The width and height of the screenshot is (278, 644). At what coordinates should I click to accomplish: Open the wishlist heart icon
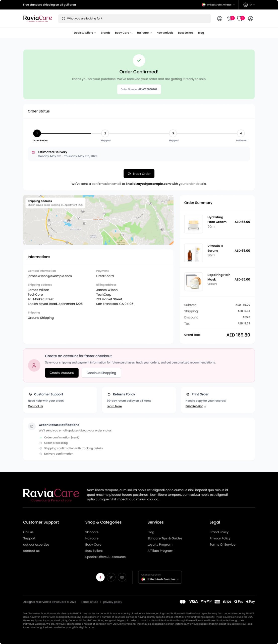pos(240,19)
